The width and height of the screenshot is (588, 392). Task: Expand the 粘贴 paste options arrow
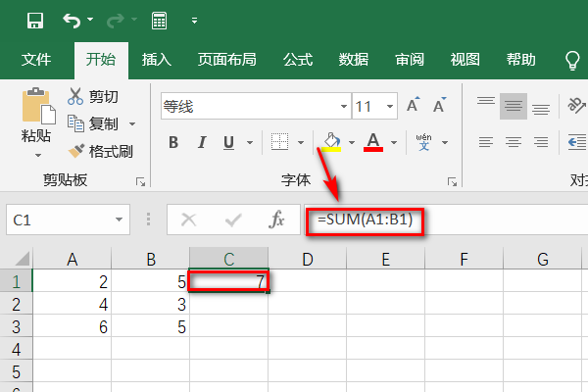click(x=38, y=155)
